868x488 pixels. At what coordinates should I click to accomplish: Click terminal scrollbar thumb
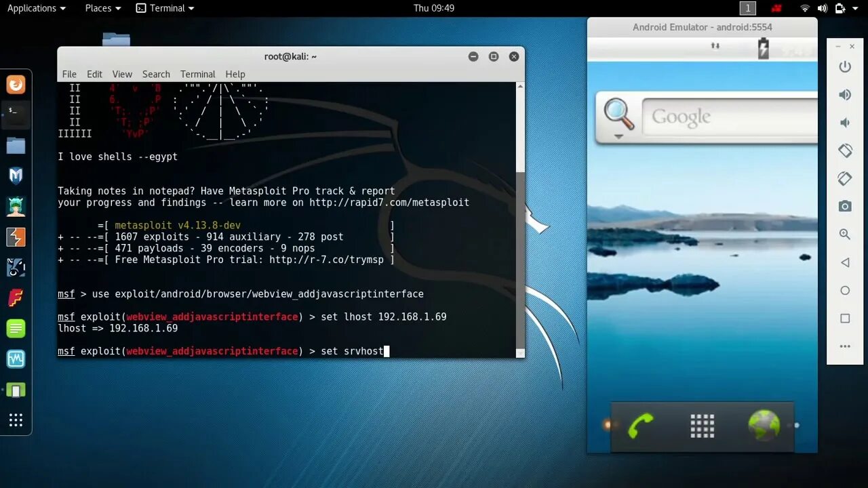pos(520,259)
